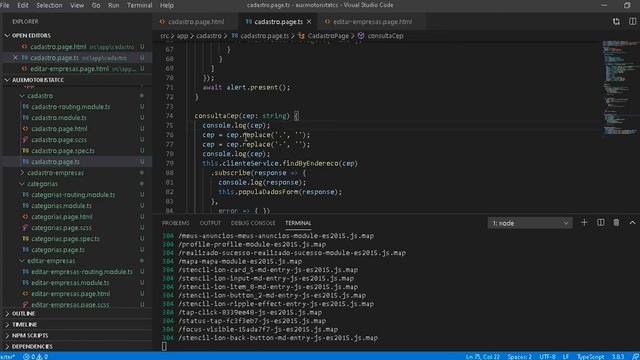Open categorias-routing.module.ts file
This screenshot has height=360, width=640.
click(73, 195)
